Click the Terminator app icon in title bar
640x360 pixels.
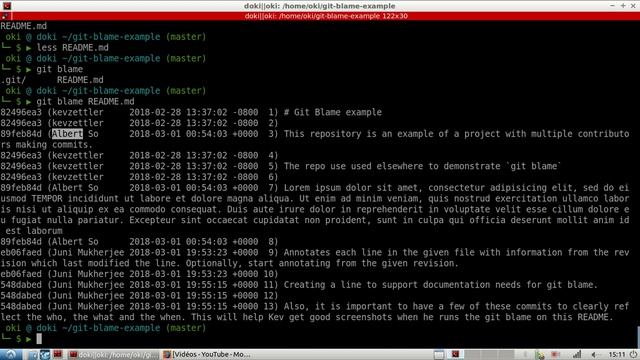7,6
